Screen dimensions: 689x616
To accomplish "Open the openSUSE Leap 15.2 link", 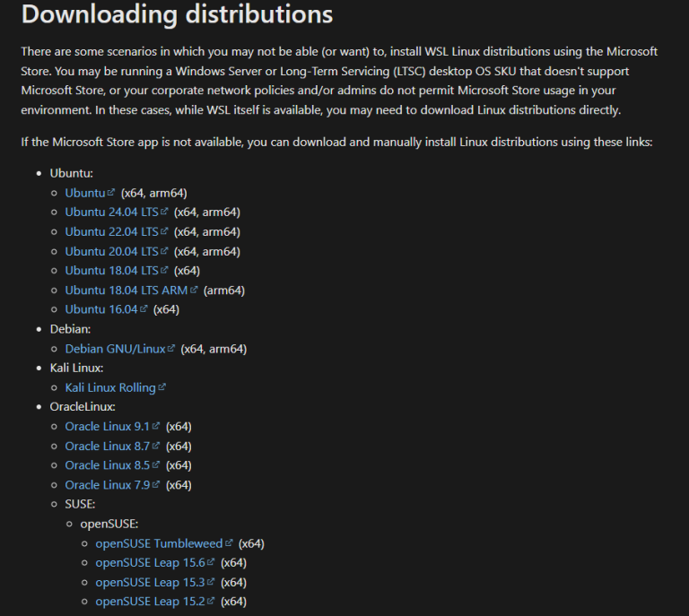I will (155, 602).
